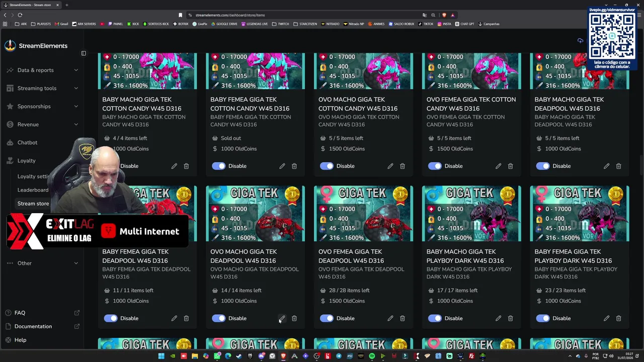Delete BABY FEMEA GIGA TEK PLAYBOY DARK item
The height and width of the screenshot is (362, 644).
point(619,318)
